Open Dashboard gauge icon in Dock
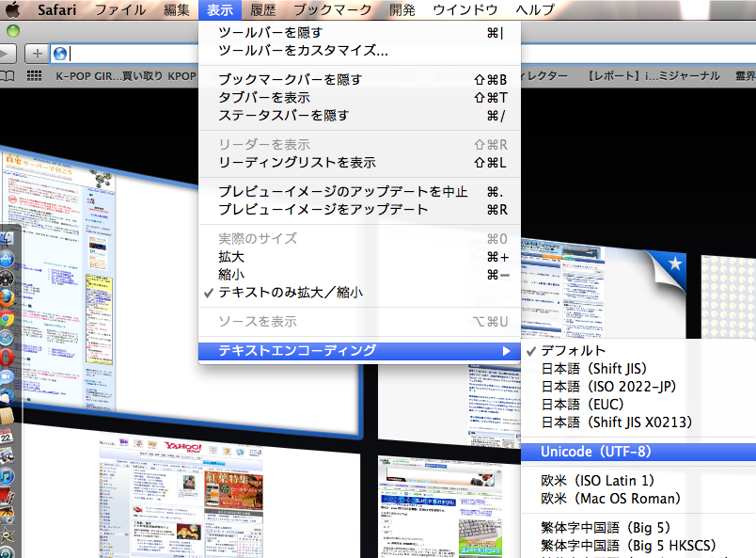The width and height of the screenshot is (756, 558). click(7, 279)
